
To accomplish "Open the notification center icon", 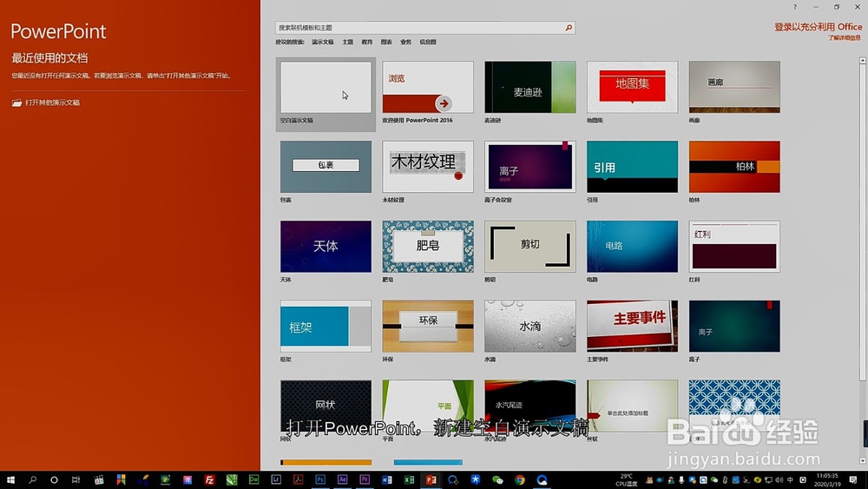I will (x=853, y=480).
